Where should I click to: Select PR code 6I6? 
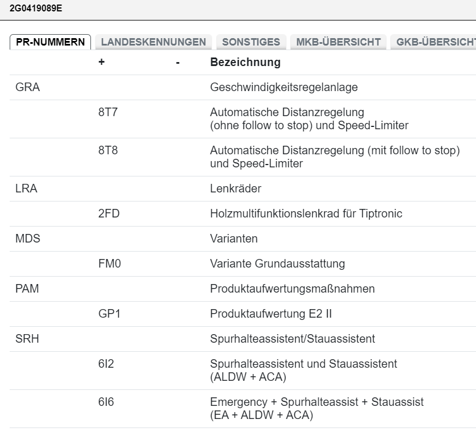click(x=106, y=402)
